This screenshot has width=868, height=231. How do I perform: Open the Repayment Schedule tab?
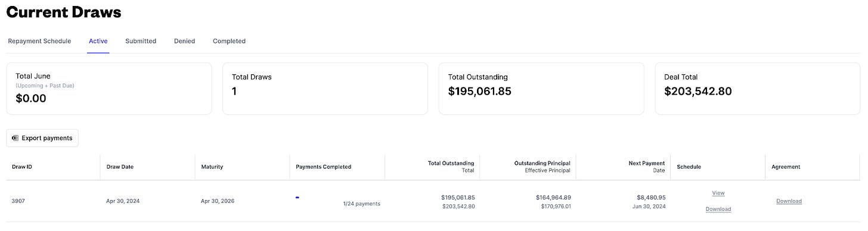pos(39,41)
